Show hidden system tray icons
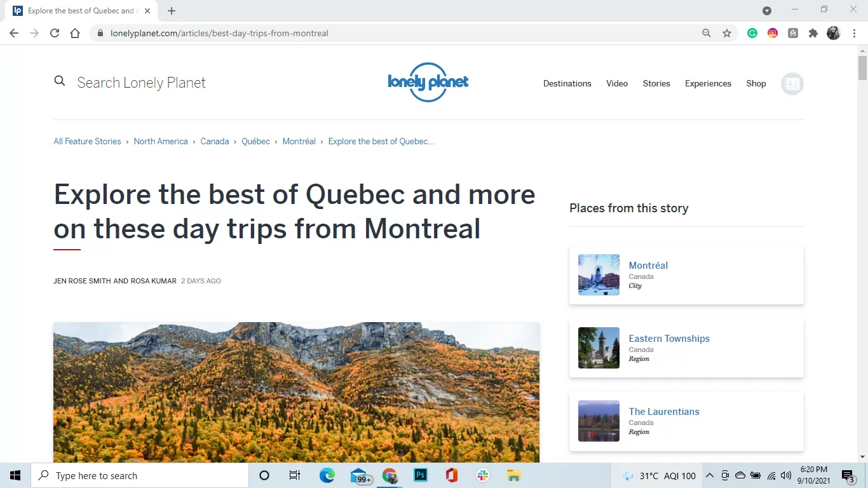This screenshot has width=868, height=488. pos(710,475)
